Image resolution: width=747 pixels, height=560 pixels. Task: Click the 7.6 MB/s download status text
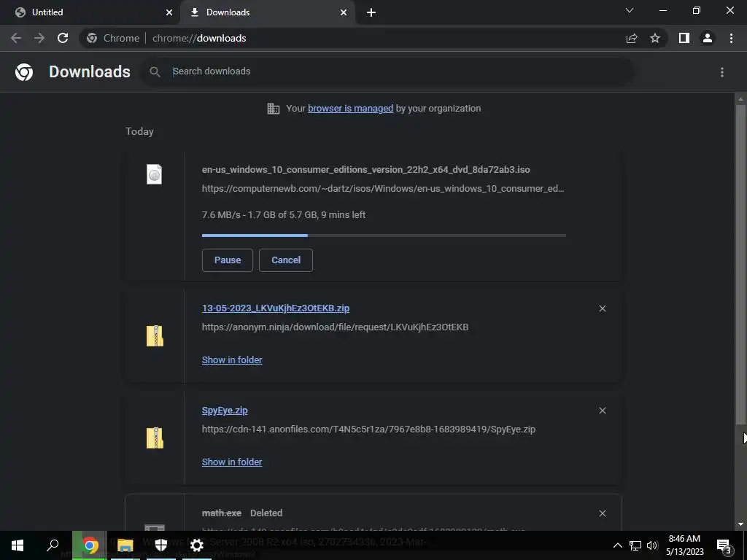click(284, 215)
